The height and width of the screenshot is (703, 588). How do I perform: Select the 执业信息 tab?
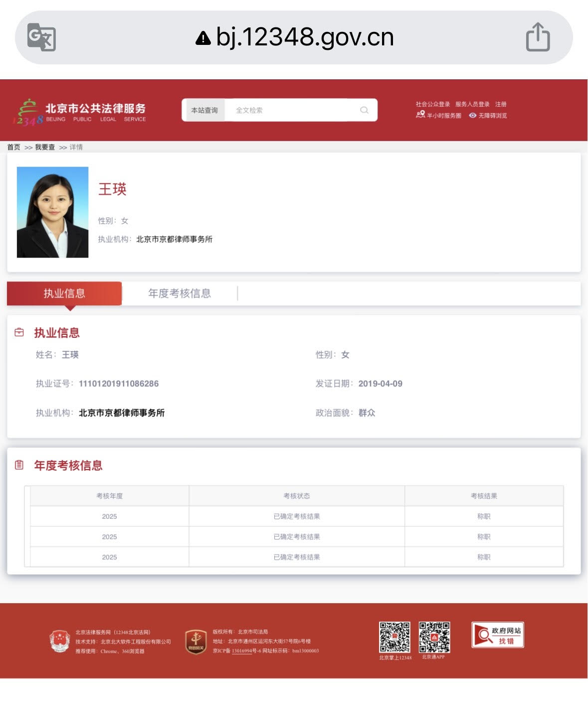(64, 293)
